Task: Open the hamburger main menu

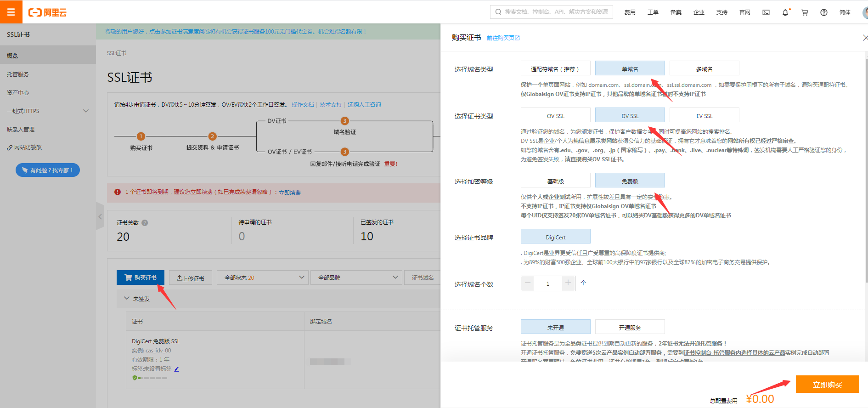Action: pyautogui.click(x=11, y=12)
